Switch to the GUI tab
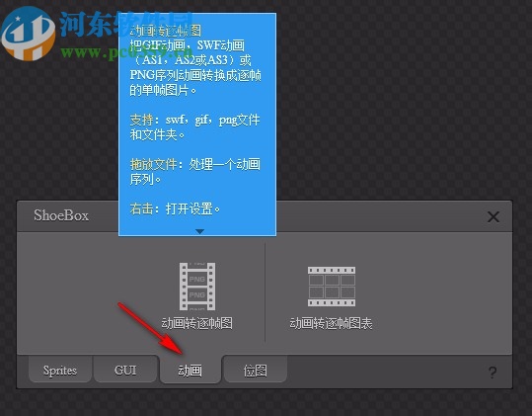532x416 pixels. [x=125, y=370]
